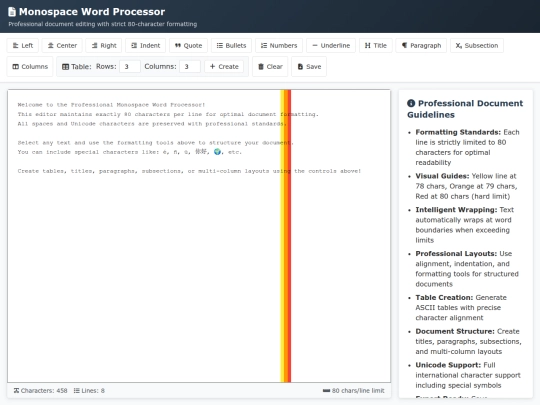Screen dimensions: 540x405
Task: Insert a Numbers list
Action: click(279, 45)
